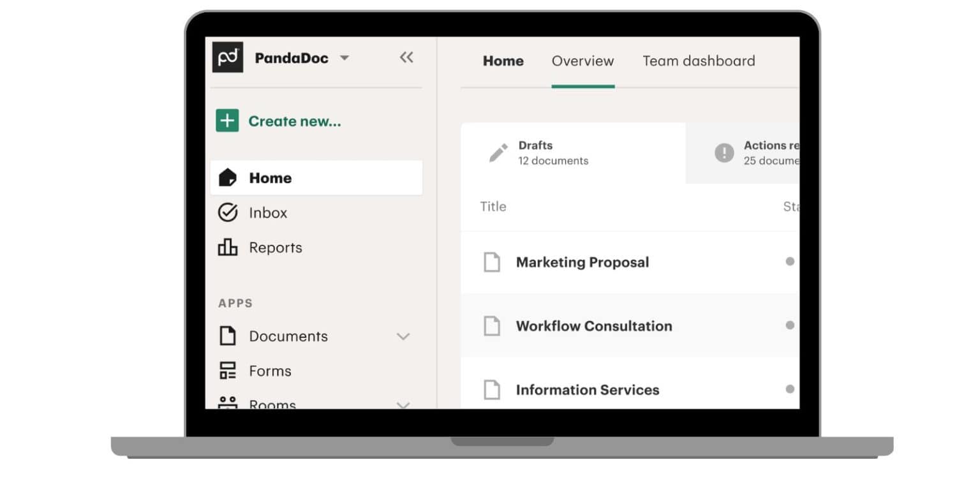Image resolution: width=980 pixels, height=490 pixels.
Task: Select the Home tab at the top
Action: click(503, 61)
